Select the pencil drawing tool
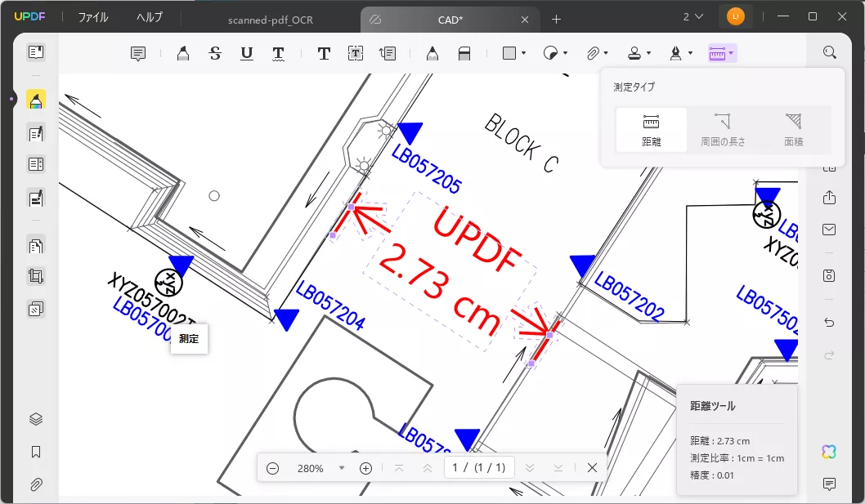865x504 pixels. 432,53
